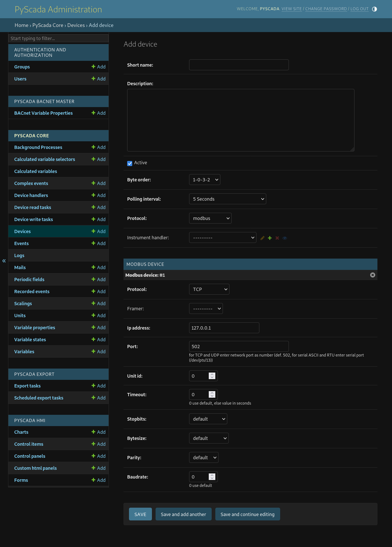This screenshot has height=547, width=392.
Task: Add a Device read task
Action: [x=98, y=208]
